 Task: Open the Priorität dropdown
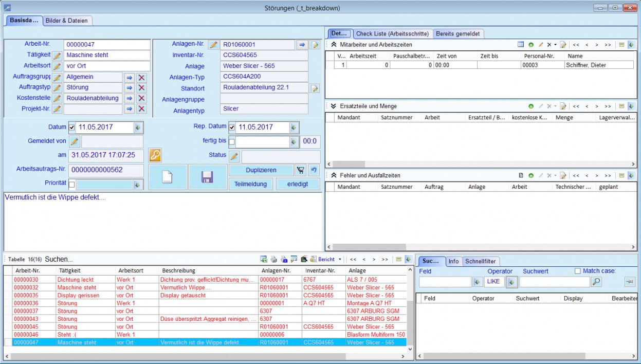tap(137, 185)
